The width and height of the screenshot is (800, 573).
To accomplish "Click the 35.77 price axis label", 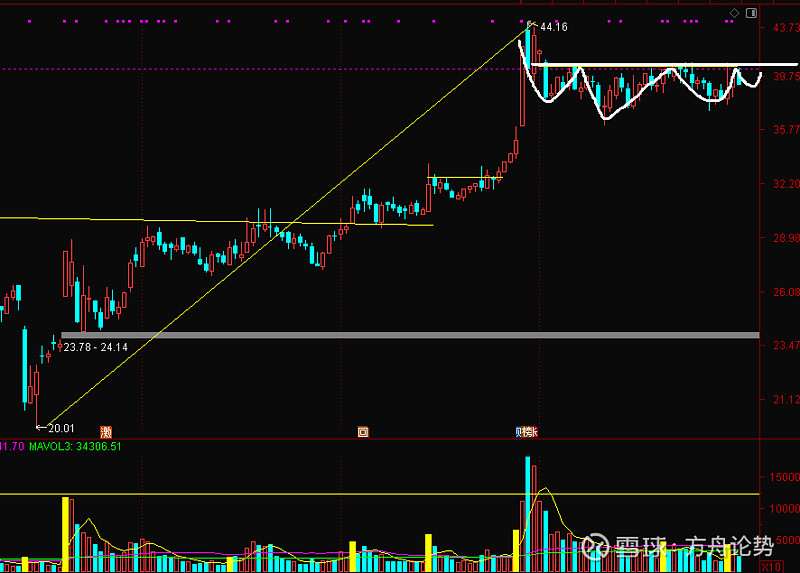I will (786, 130).
